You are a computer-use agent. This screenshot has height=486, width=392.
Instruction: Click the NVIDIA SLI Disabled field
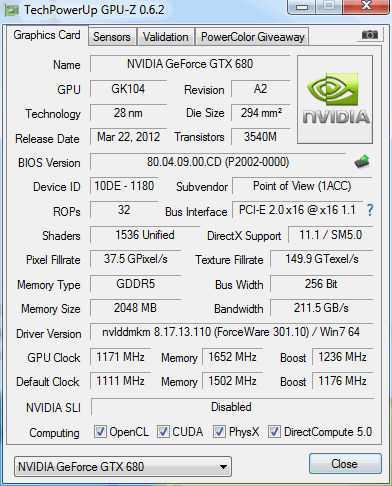(232, 407)
